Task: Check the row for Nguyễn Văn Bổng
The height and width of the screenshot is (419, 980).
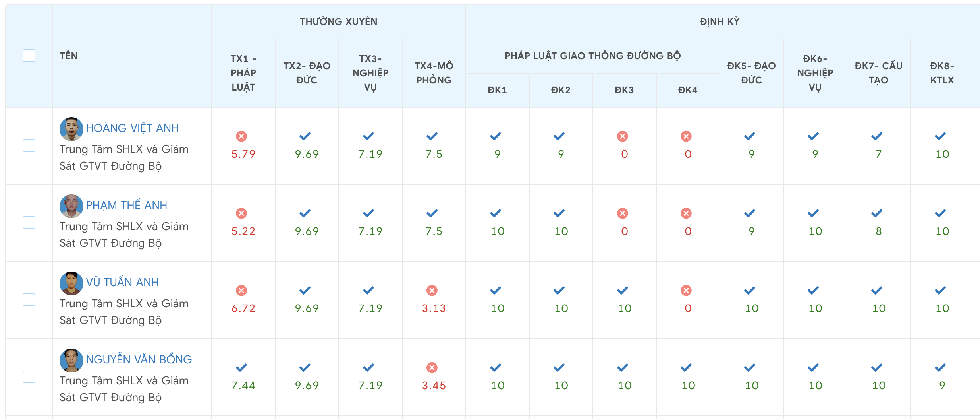Action: pos(29,377)
